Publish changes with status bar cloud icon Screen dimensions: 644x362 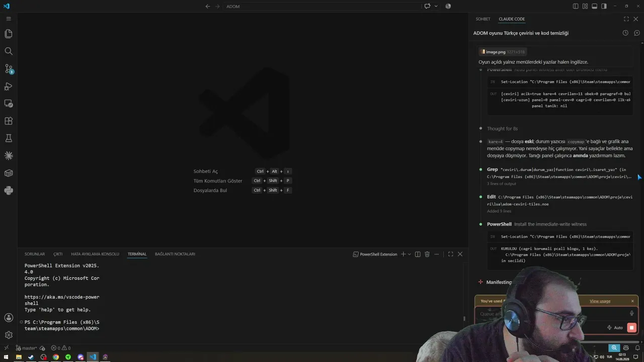42,348
